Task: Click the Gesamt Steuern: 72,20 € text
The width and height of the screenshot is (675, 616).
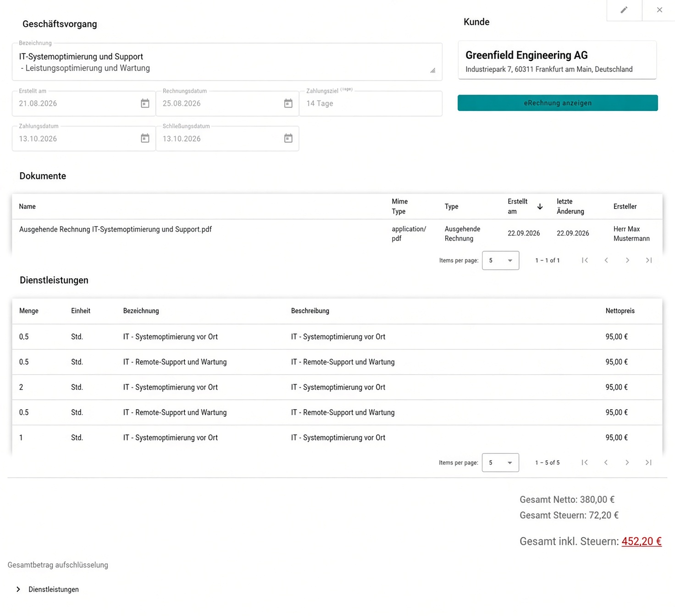Action: 569,515
